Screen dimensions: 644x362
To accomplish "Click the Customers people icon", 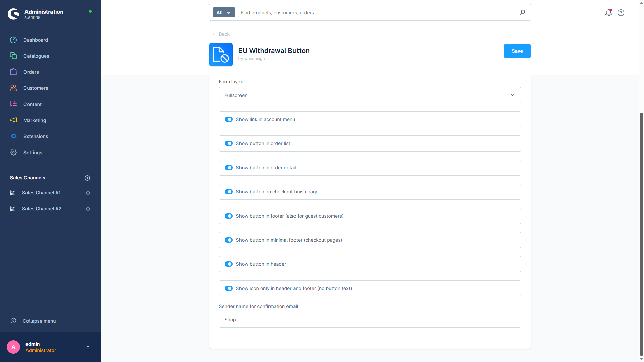I will pos(13,88).
